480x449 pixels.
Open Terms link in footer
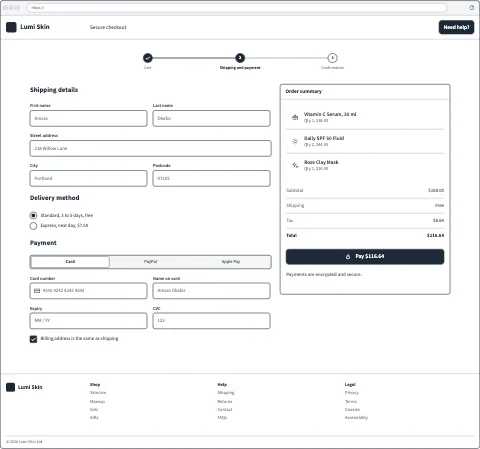351,401
